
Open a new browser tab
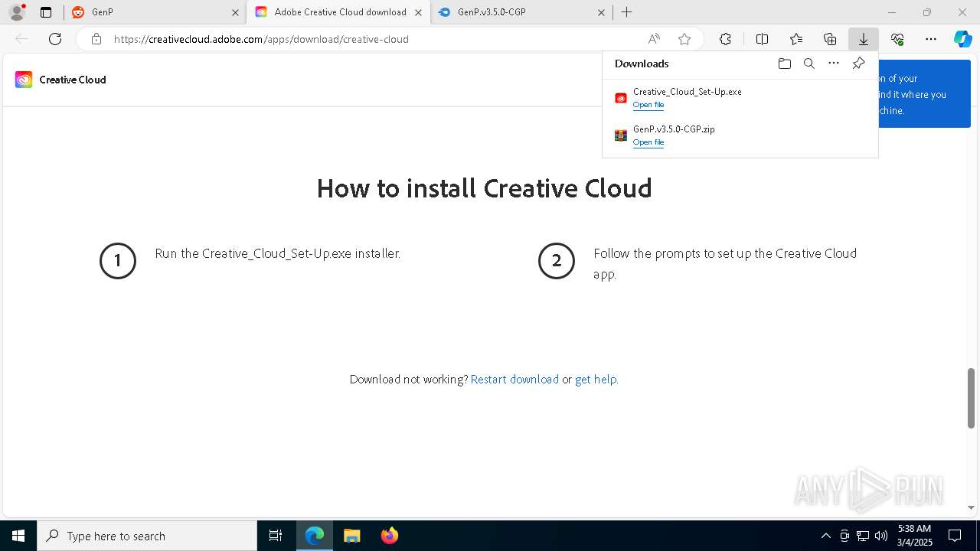(627, 12)
